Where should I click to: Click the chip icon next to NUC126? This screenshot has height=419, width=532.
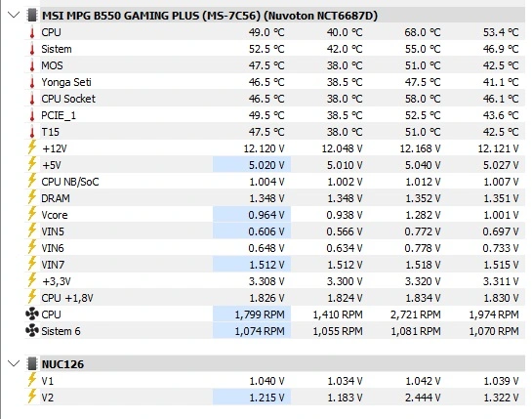[x=32, y=363]
